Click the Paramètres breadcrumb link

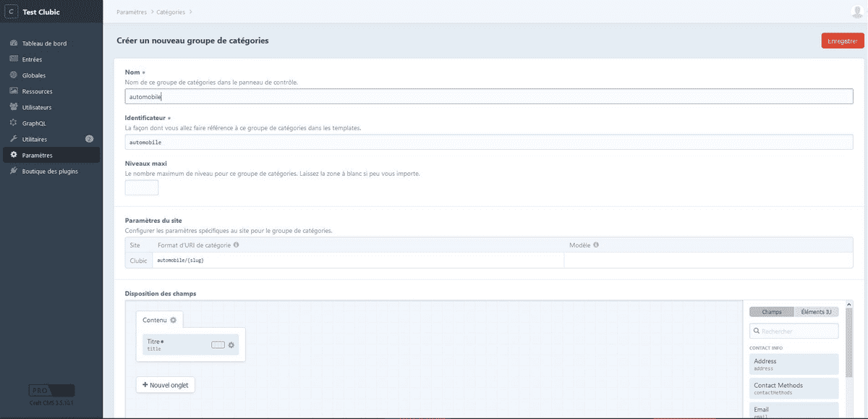(131, 12)
